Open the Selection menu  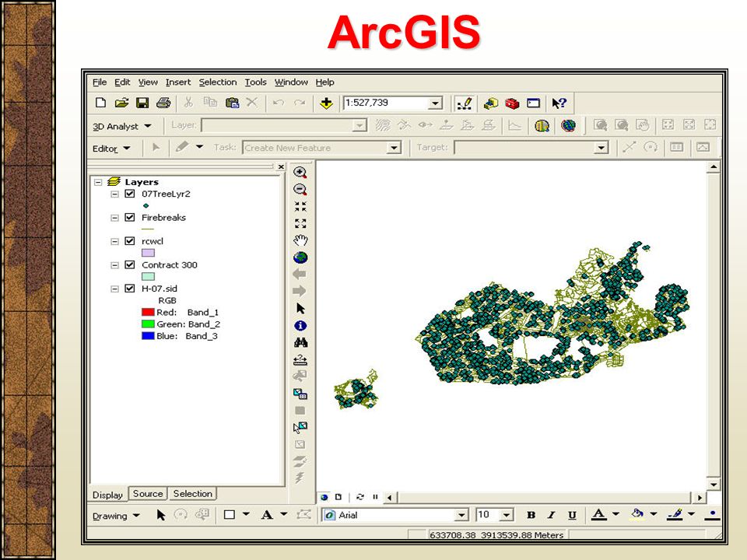click(218, 82)
